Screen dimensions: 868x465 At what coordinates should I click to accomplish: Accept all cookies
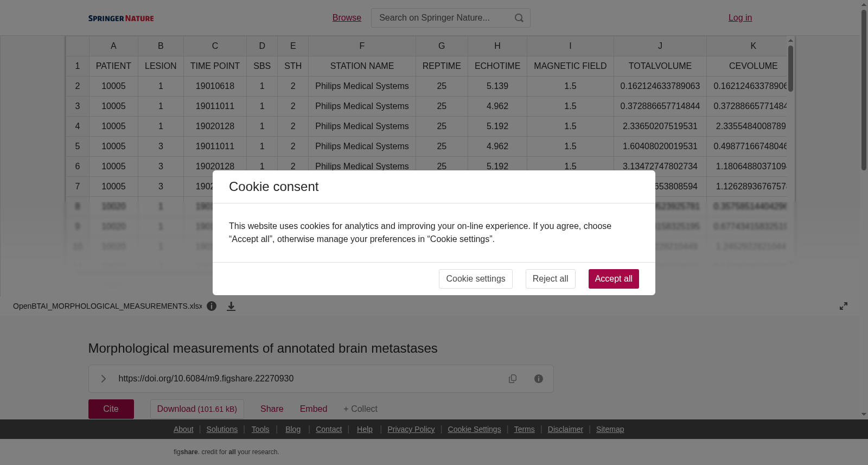coord(614,279)
